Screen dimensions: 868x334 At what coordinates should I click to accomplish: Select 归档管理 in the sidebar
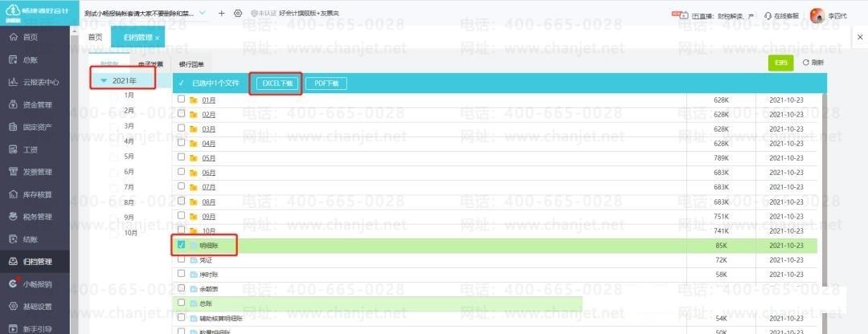click(32, 262)
